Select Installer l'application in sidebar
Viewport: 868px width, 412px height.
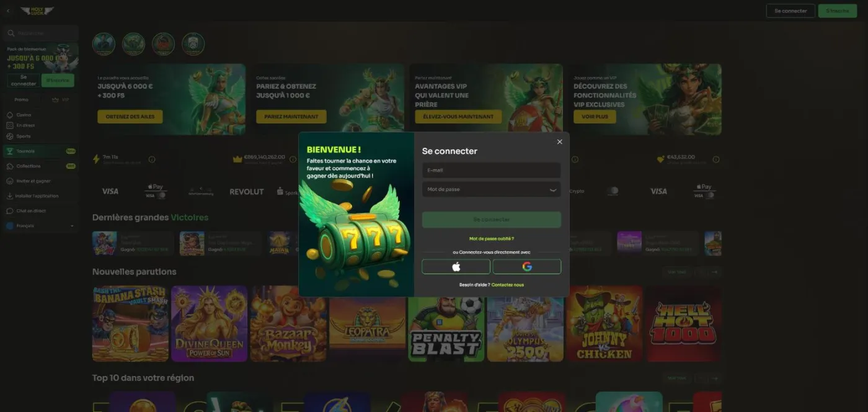tap(41, 196)
